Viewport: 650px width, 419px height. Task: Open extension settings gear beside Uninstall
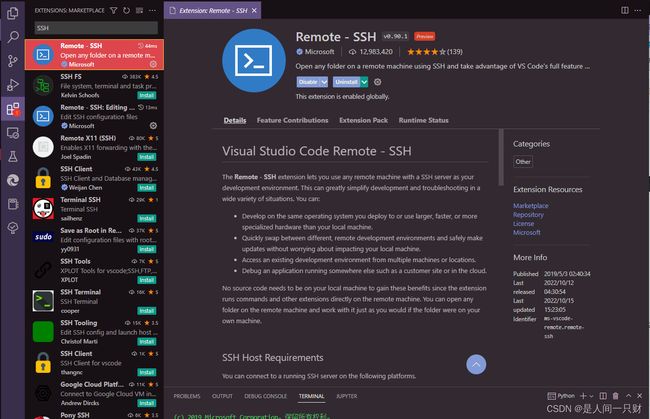(378, 82)
